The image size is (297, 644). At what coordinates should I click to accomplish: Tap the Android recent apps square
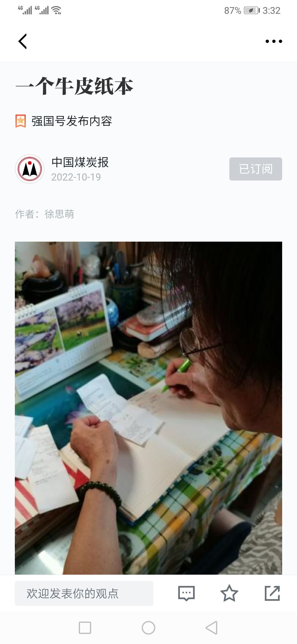pos(85,628)
